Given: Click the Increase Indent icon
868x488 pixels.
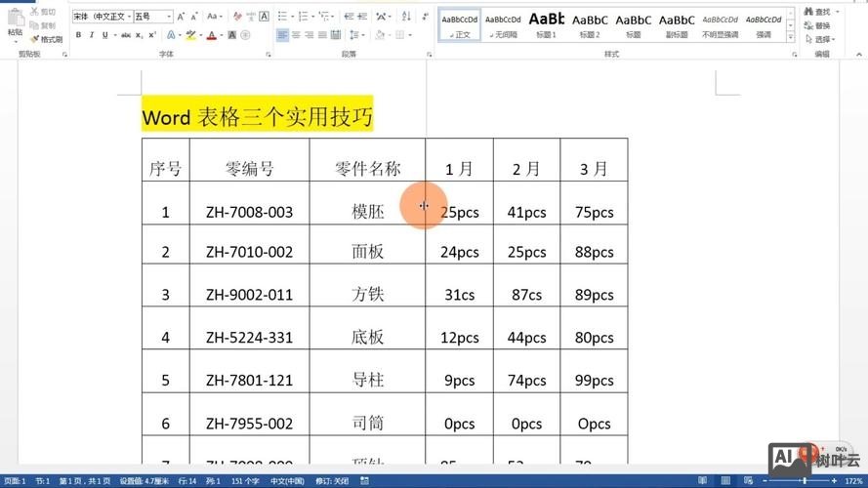Looking at the screenshot, I should pos(362,17).
